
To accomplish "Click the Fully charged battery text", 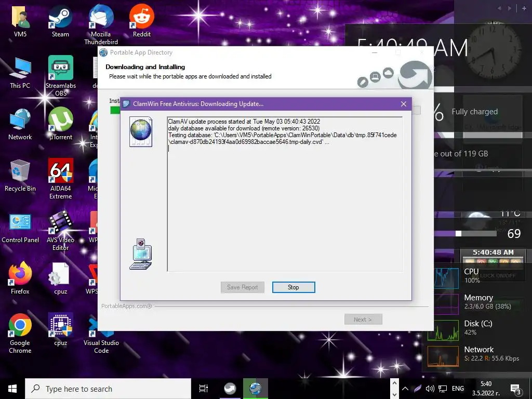I will tap(475, 112).
